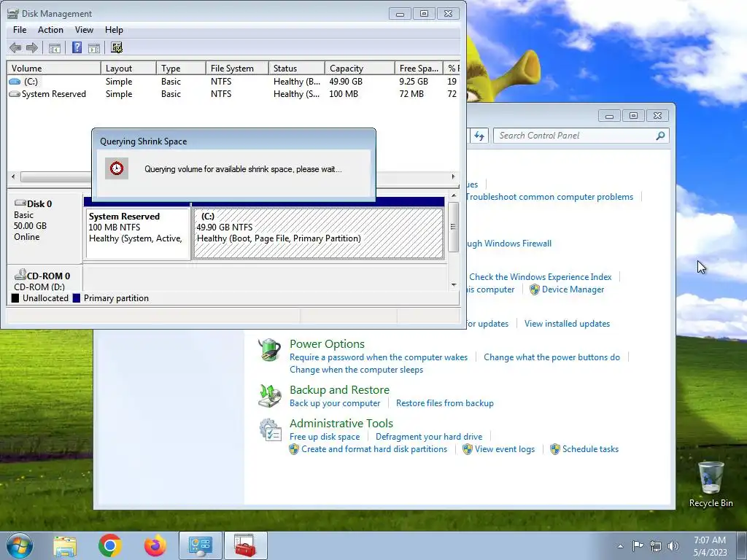Click the volume list left scroll arrow
Viewport: 747px width, 560px height.
click(13, 176)
